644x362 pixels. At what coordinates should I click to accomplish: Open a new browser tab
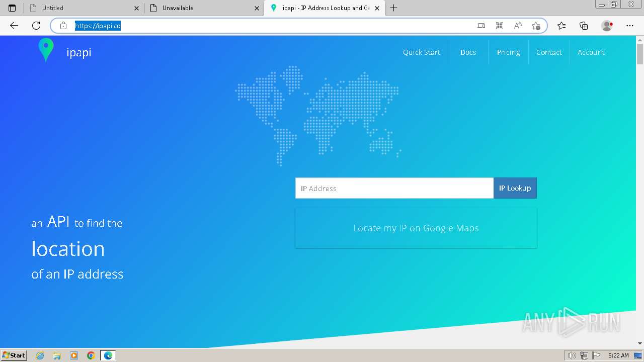tap(393, 8)
